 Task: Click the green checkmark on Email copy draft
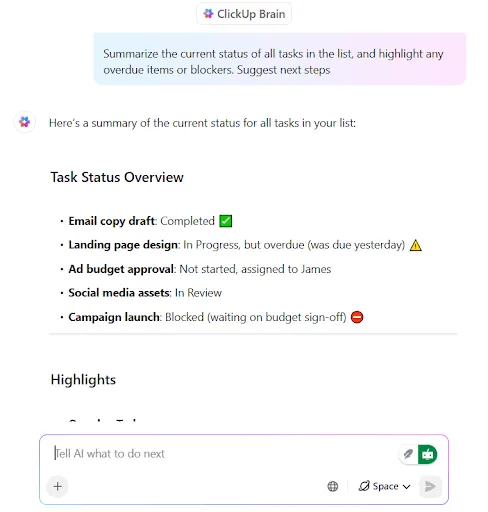(226, 221)
